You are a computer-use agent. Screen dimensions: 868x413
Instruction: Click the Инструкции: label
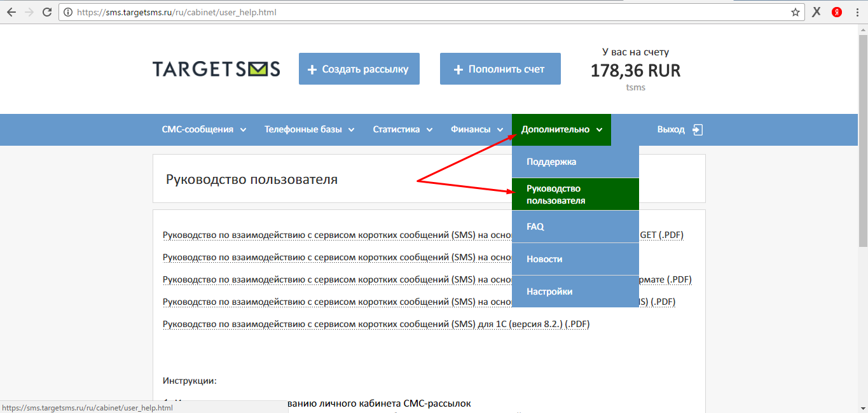tap(189, 381)
